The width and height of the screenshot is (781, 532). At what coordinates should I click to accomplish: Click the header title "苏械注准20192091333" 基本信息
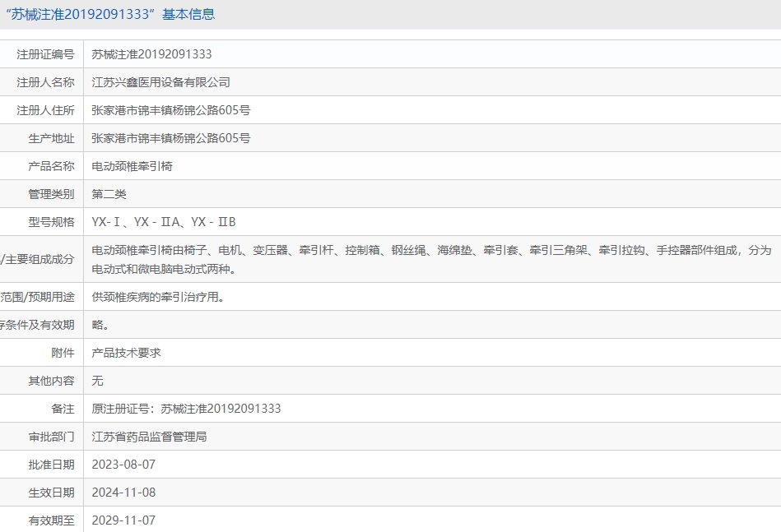pos(110,14)
